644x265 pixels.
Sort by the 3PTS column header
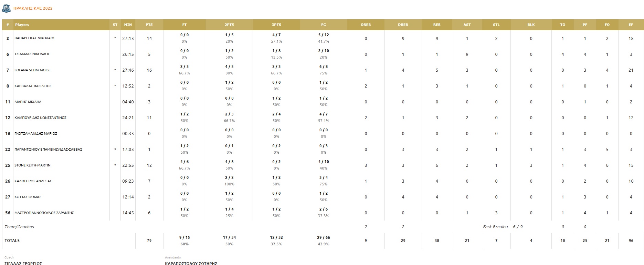[276, 25]
